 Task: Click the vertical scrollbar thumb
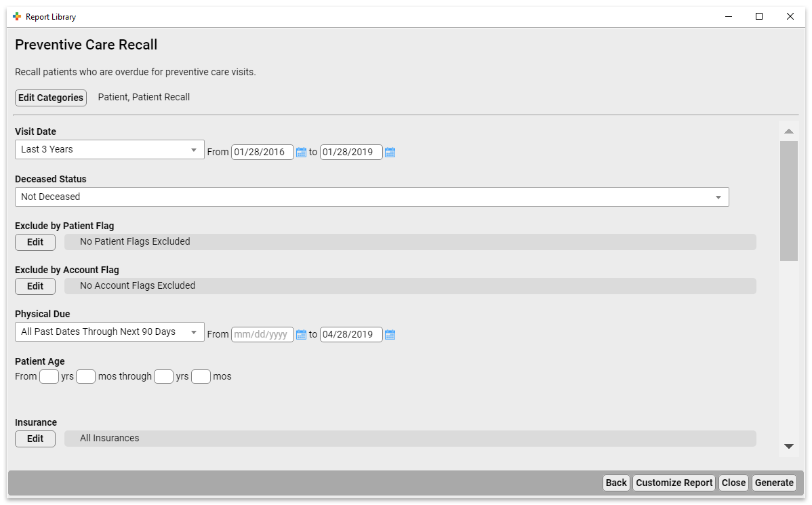(789, 201)
